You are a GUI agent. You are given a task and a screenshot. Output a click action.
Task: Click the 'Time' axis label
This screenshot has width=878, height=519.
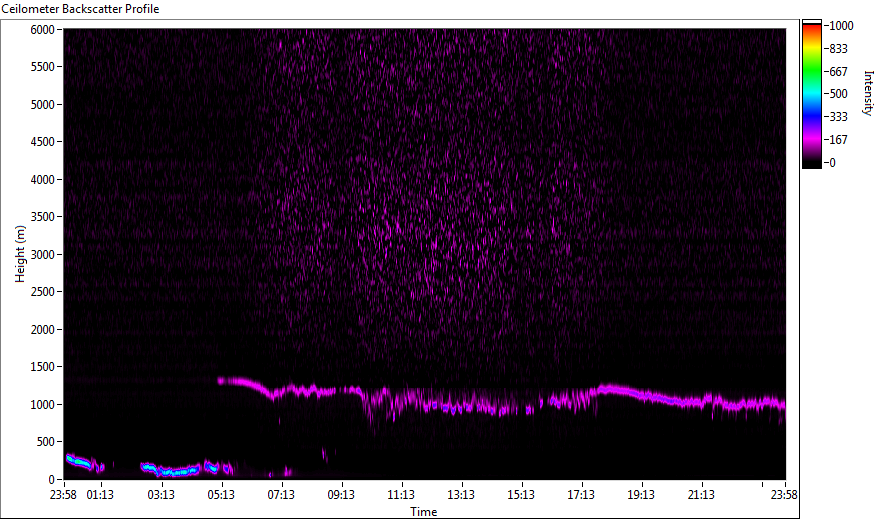pos(423,512)
